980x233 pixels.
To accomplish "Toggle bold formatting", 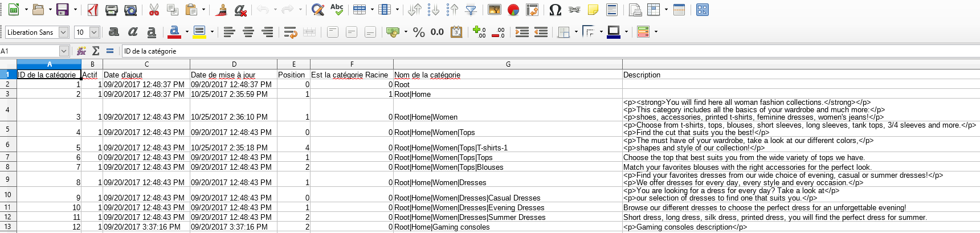I will point(114,32).
